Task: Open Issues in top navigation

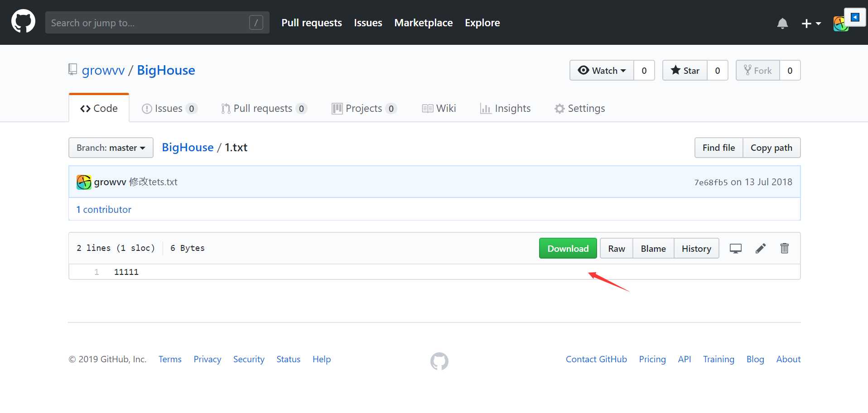Action: click(x=368, y=23)
